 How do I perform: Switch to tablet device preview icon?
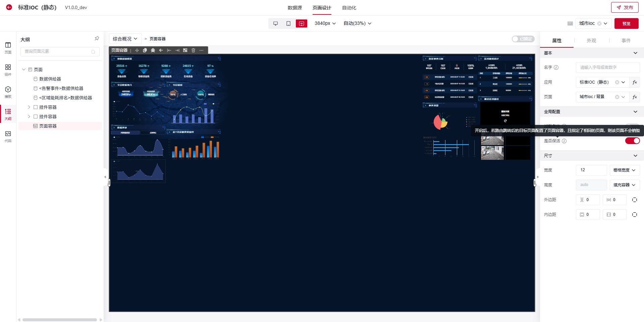click(288, 24)
